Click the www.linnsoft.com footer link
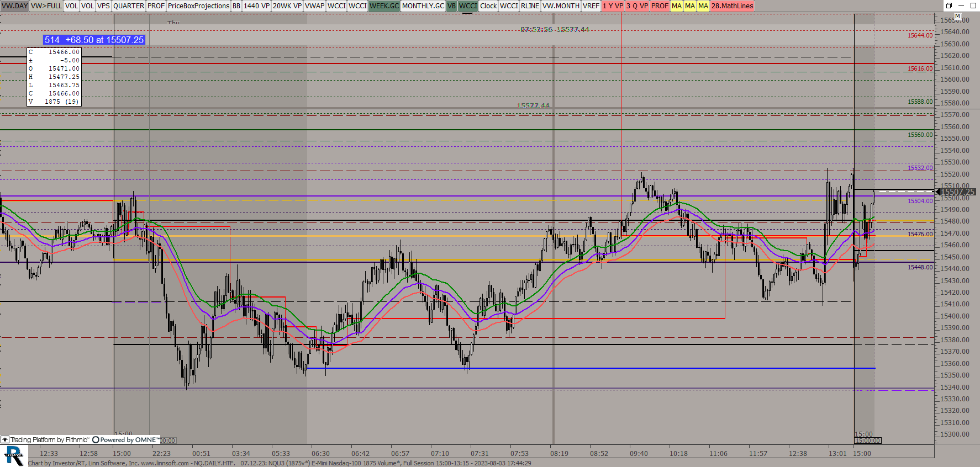The height and width of the screenshot is (467, 980). (165, 463)
